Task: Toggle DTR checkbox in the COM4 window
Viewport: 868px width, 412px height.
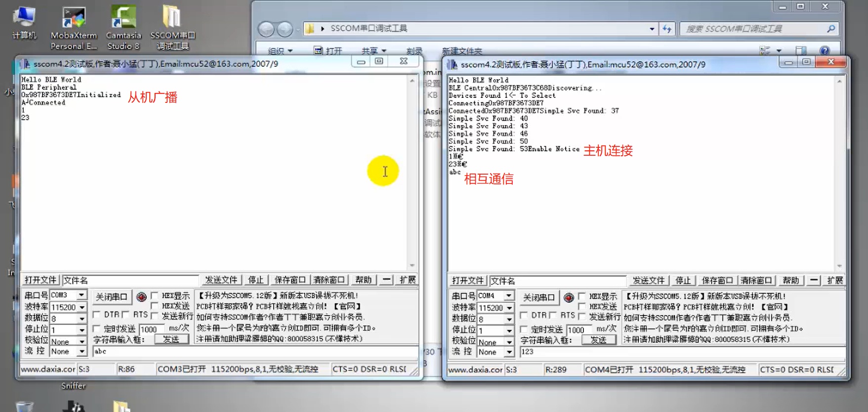Action: pos(524,315)
